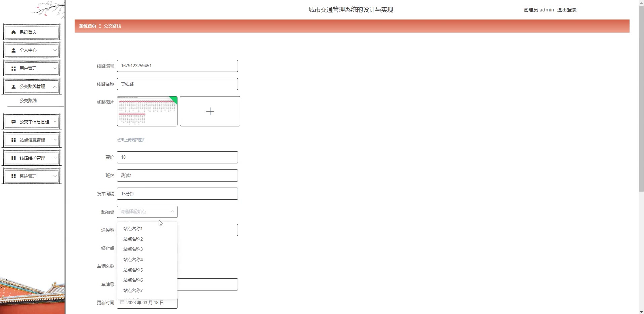Viewport: 644px width, 314px height.
Task: Click the chat icon beside 公交车信息管理
Action: point(13,122)
